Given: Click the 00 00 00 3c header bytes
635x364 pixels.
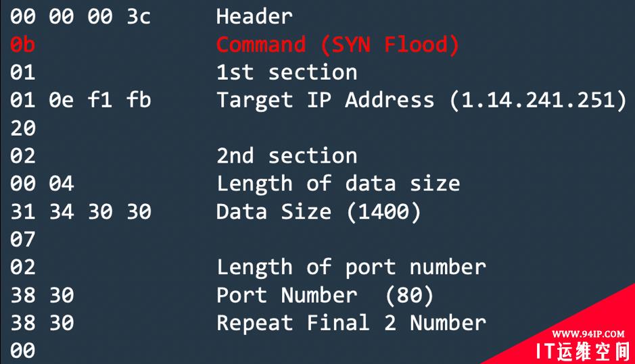Looking at the screenshot, I should [80, 17].
